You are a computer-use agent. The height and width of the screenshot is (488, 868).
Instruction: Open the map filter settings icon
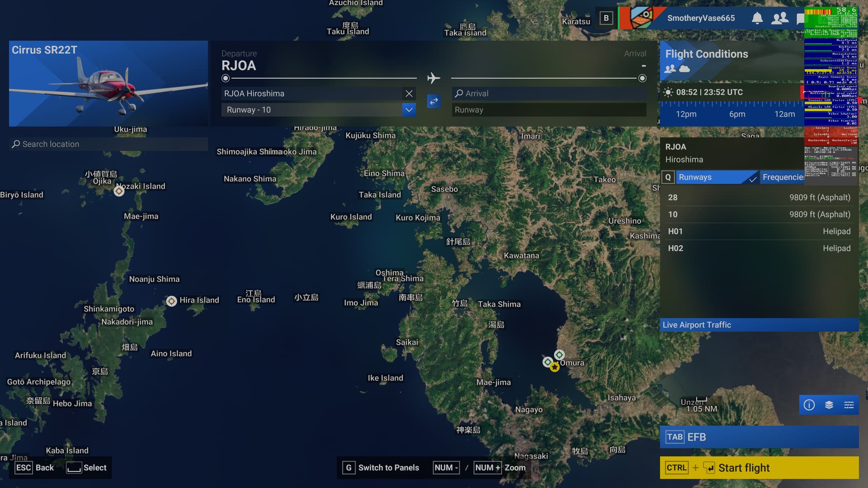tap(849, 405)
